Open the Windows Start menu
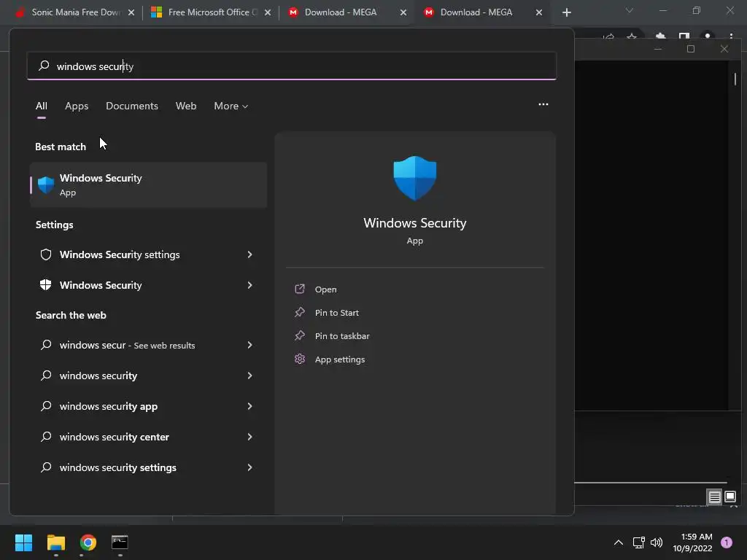 (x=23, y=542)
